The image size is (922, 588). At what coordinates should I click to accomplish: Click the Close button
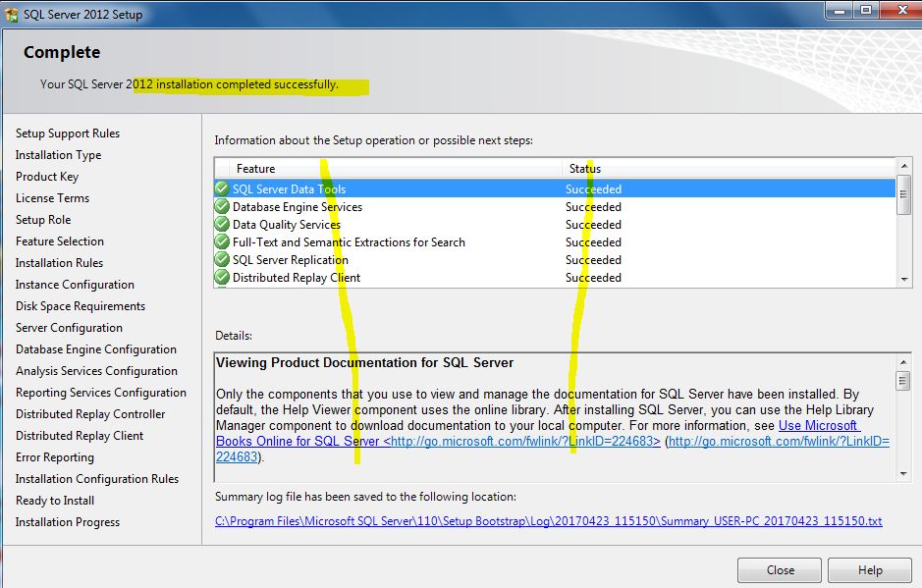[780, 570]
